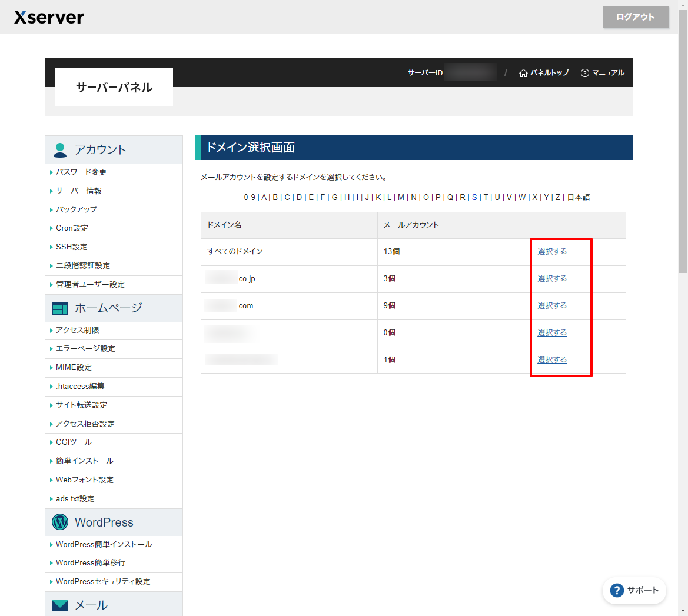Click the 3個 mail account count
This screenshot has height=616, width=688.
click(x=389, y=279)
